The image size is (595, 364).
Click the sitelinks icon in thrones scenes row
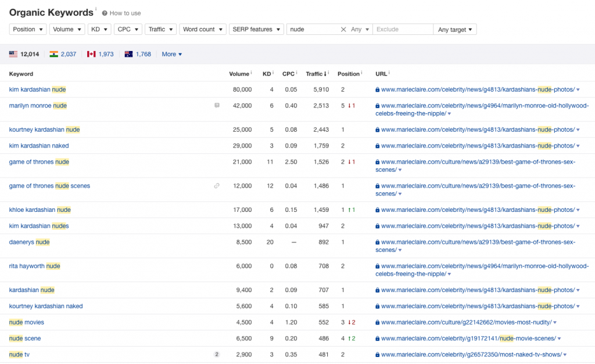[x=217, y=186]
